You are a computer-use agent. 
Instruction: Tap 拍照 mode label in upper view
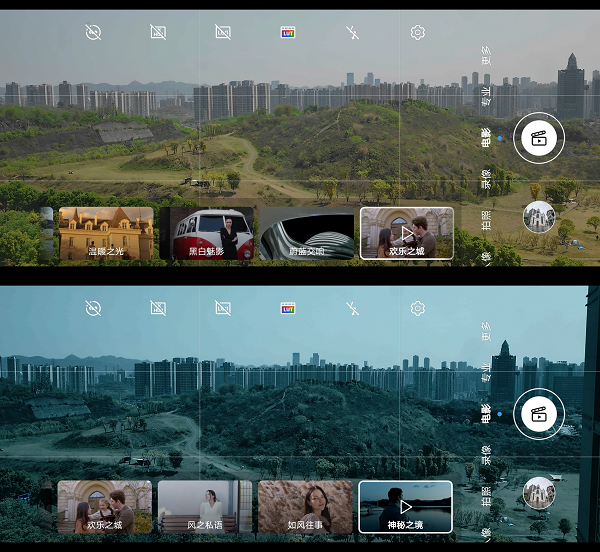point(486,220)
